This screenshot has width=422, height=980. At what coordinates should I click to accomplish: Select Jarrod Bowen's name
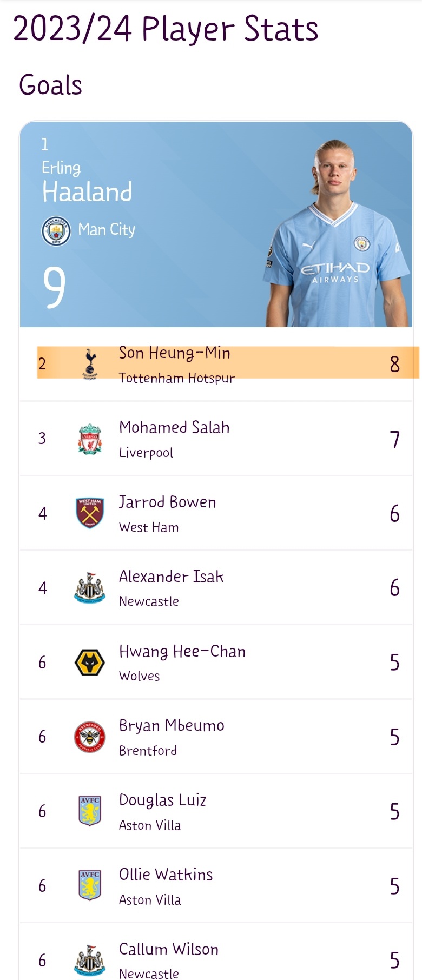coord(168,502)
